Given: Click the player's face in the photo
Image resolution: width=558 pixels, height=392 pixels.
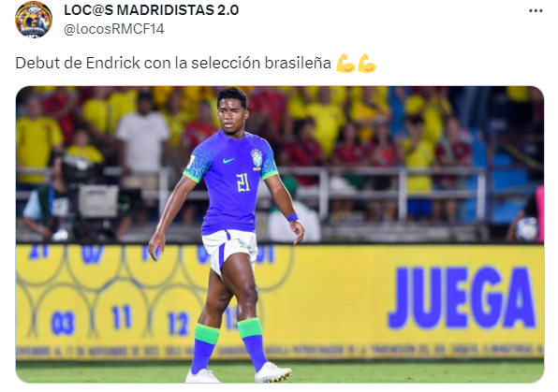Looking at the screenshot, I should pos(231,114).
